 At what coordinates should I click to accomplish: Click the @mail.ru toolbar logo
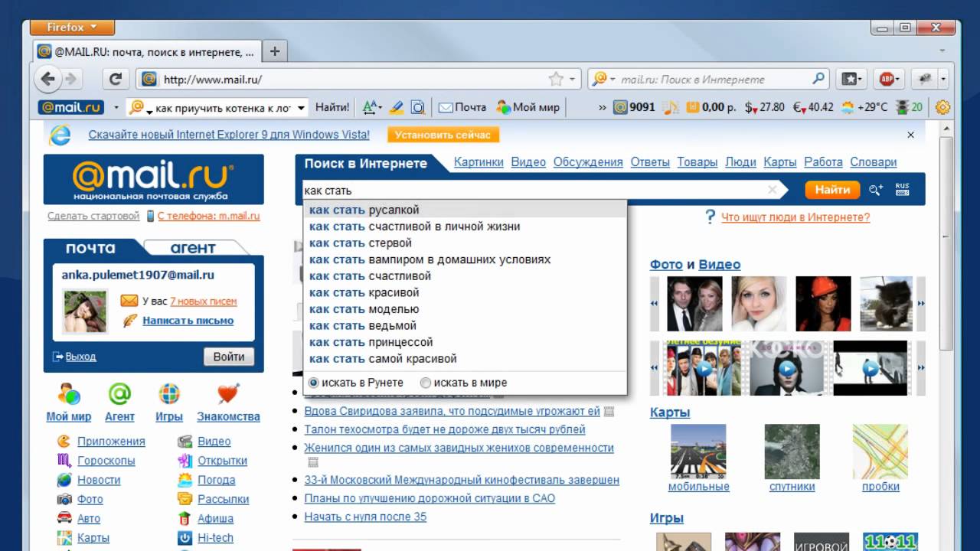coord(70,107)
